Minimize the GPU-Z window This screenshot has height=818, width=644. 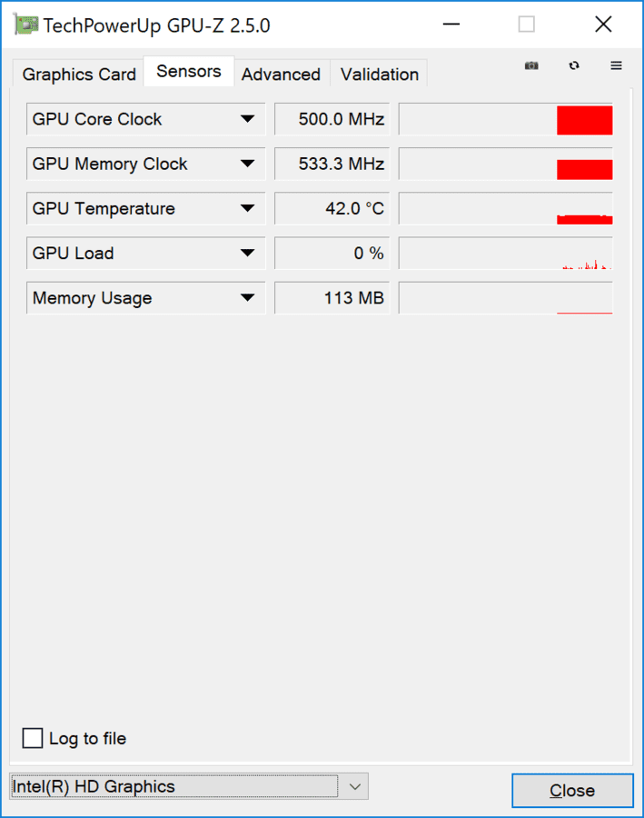pos(451,25)
